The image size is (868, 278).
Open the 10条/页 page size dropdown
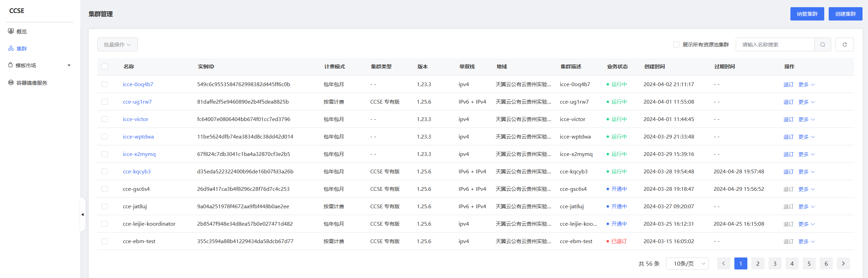coord(687,263)
